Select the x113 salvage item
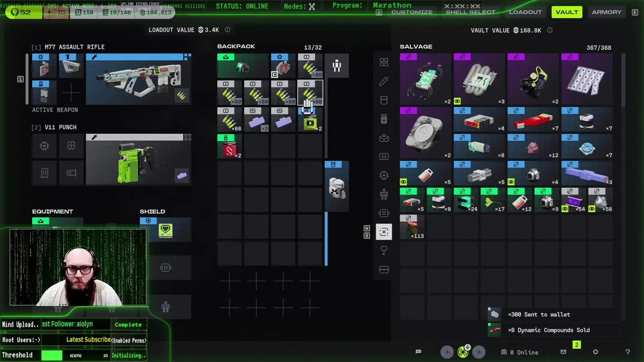 (412, 227)
